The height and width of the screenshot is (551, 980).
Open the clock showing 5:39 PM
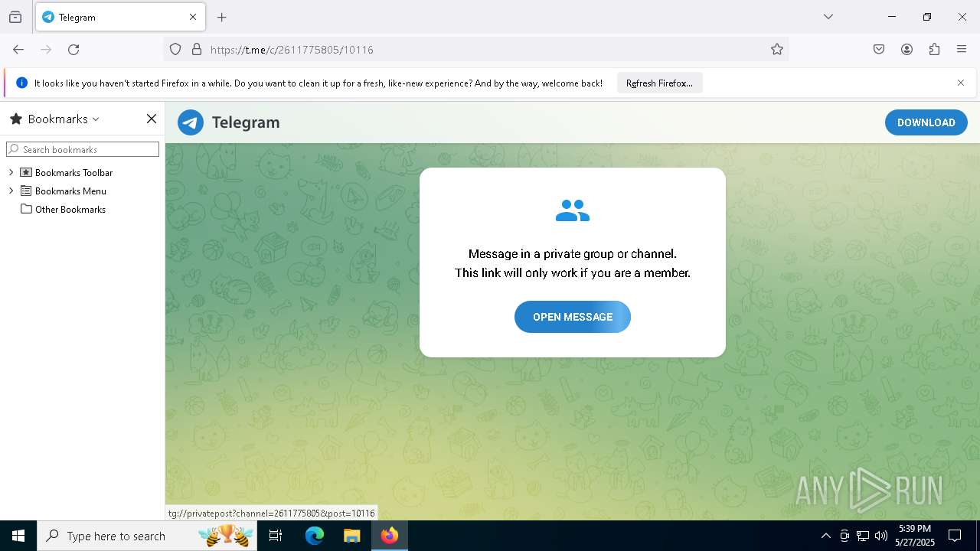pyautogui.click(x=915, y=536)
